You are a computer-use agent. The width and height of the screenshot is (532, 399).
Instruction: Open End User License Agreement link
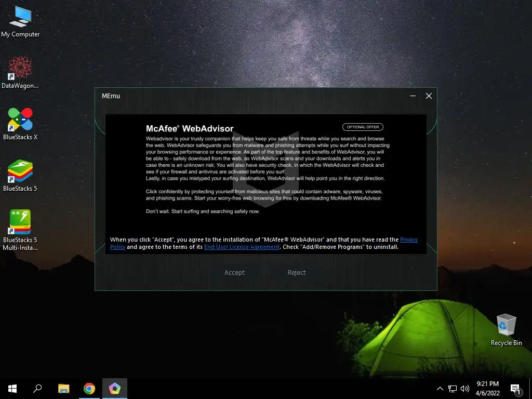tap(242, 247)
